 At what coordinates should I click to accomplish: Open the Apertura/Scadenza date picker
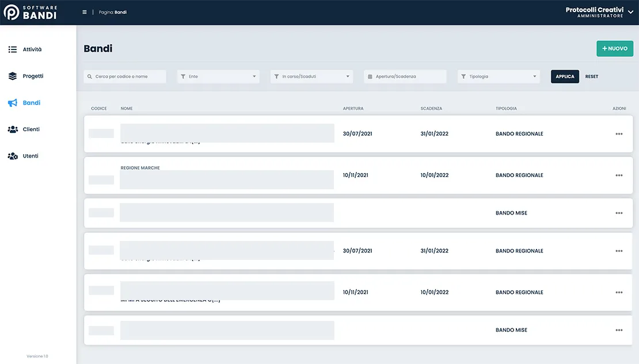[x=405, y=76]
